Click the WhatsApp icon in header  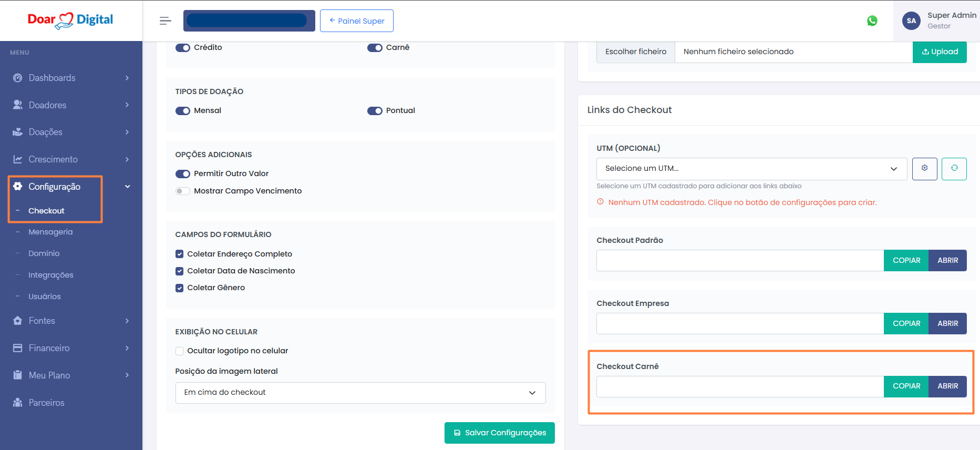tap(872, 21)
